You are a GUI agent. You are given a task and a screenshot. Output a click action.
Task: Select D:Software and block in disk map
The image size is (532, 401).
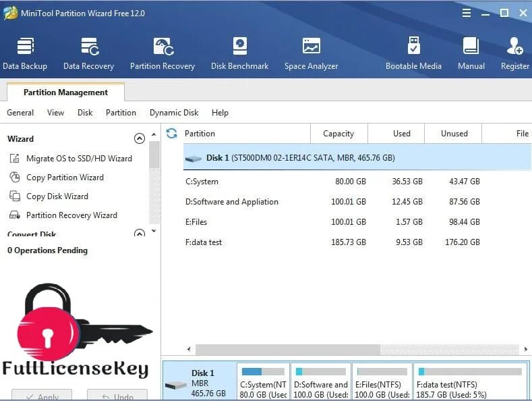[x=321, y=381]
